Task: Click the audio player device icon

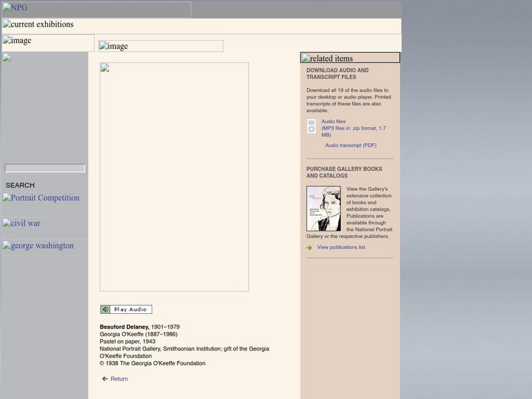Action: [x=311, y=126]
